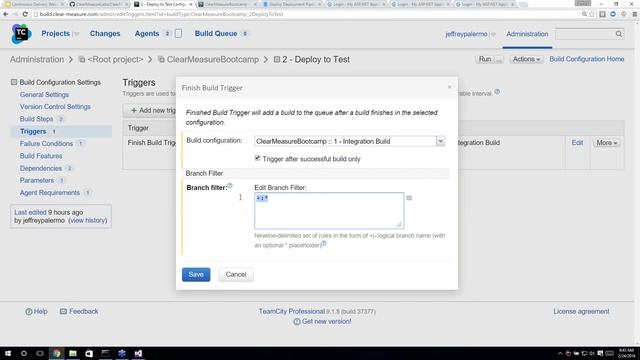The height and width of the screenshot is (360, 640).
Task: Reload the page with the refresh icon
Action: coord(25,14)
